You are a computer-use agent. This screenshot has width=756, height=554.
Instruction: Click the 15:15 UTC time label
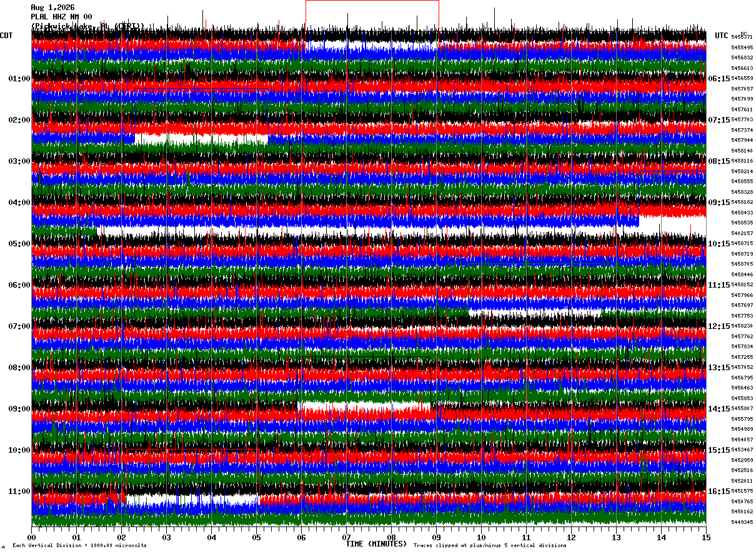(719, 450)
